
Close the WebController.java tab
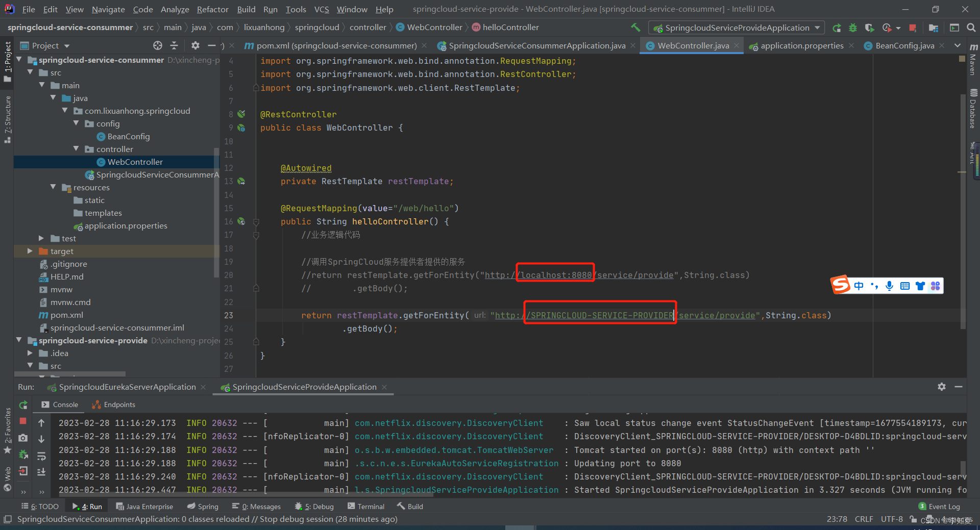[736, 45]
